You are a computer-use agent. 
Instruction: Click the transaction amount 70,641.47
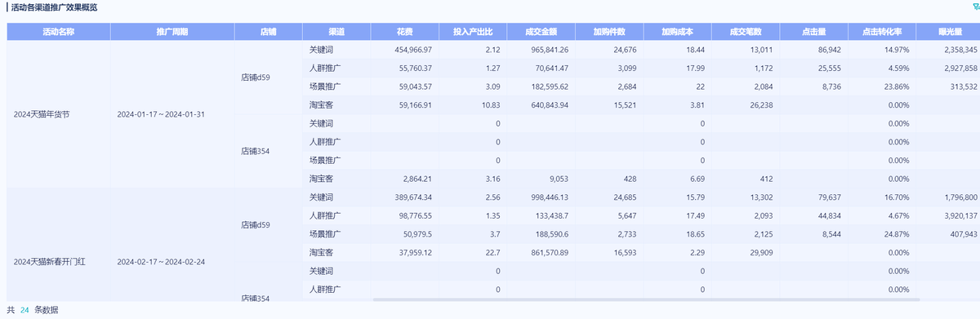click(551, 68)
